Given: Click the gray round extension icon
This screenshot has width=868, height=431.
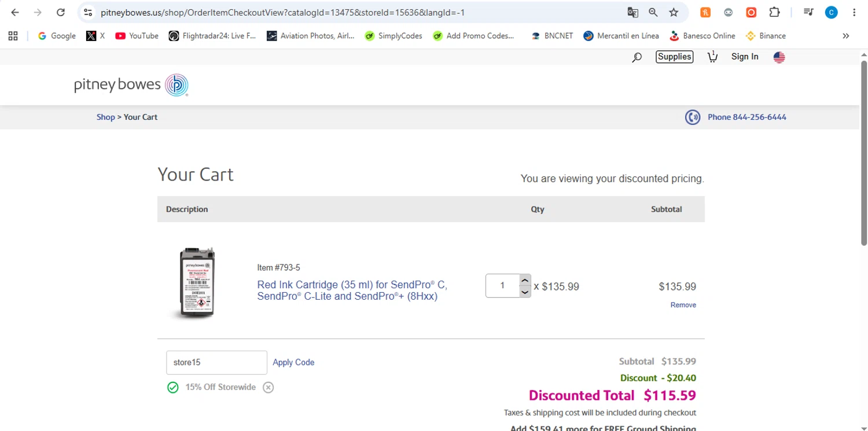Looking at the screenshot, I should [x=729, y=12].
